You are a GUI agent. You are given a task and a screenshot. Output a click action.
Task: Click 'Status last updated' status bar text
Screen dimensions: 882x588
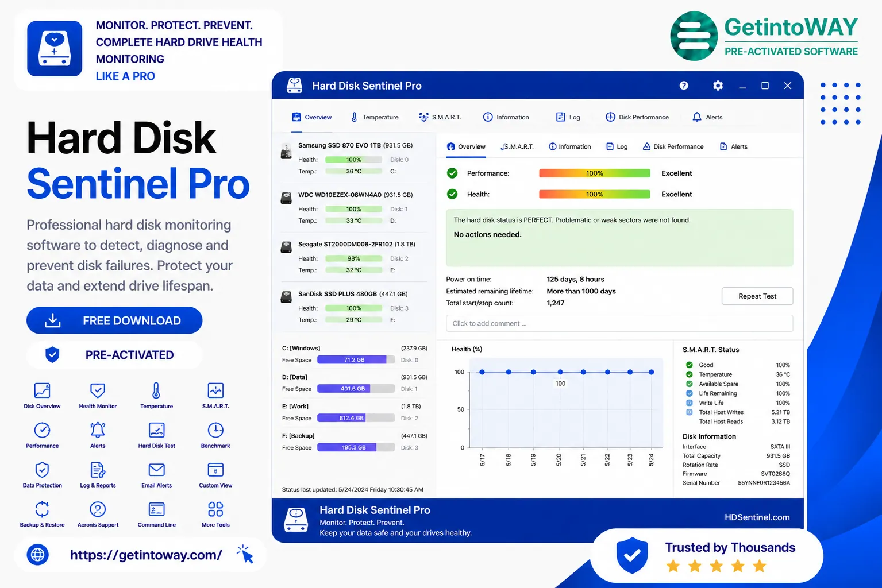[353, 490]
